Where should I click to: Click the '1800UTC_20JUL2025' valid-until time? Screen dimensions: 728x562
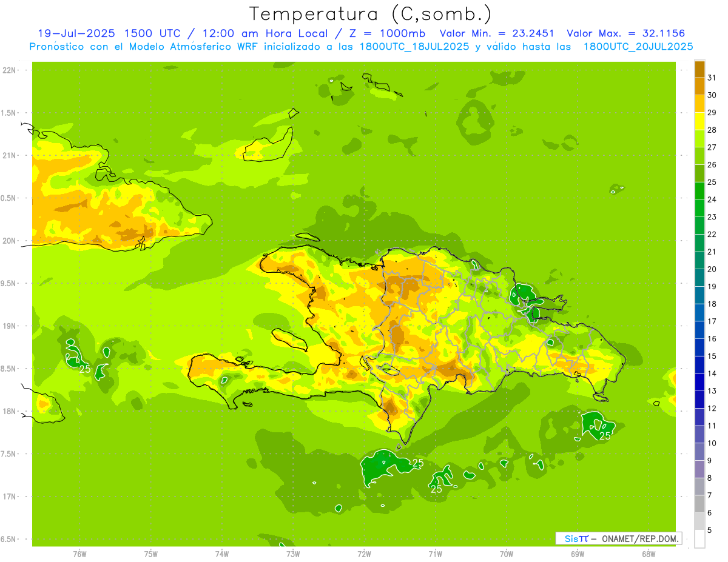click(x=638, y=46)
